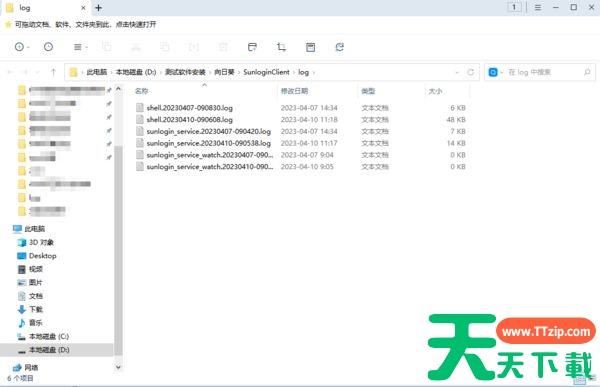Open the hamburger menu in title bar

click(538, 7)
